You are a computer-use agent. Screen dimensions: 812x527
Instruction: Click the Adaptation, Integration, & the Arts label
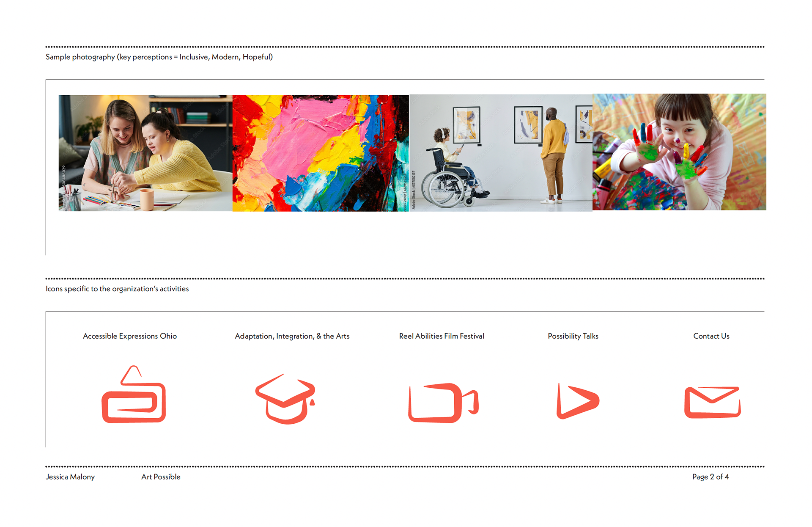[x=292, y=336]
